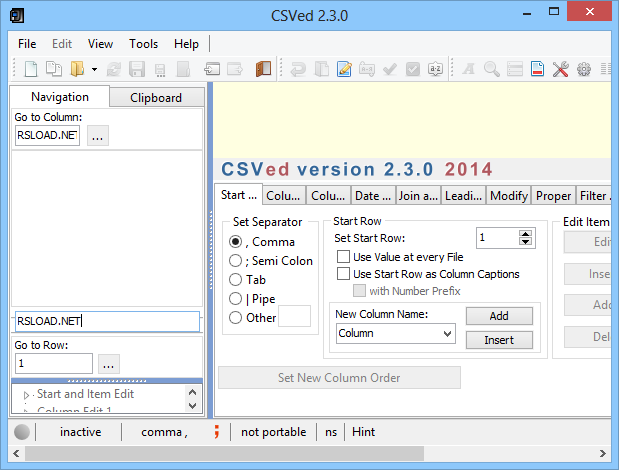Viewport: 619px width, 470px height.
Task: Click the Hint status bar entry
Action: [364, 432]
